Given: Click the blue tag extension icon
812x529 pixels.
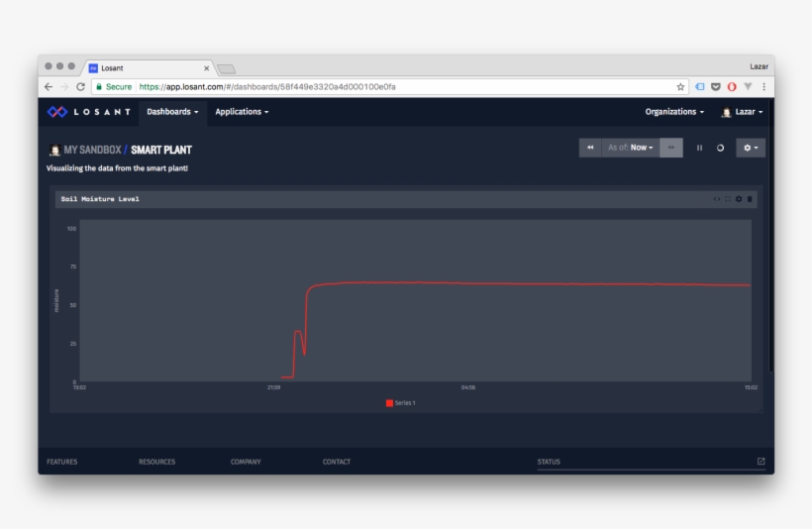Looking at the screenshot, I should tap(700, 87).
